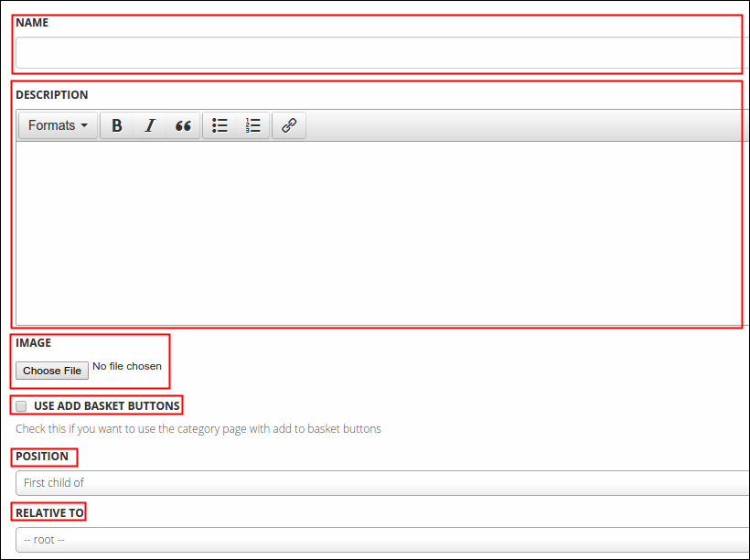Open the Formats dropdown menu
750x560 pixels.
(58, 125)
